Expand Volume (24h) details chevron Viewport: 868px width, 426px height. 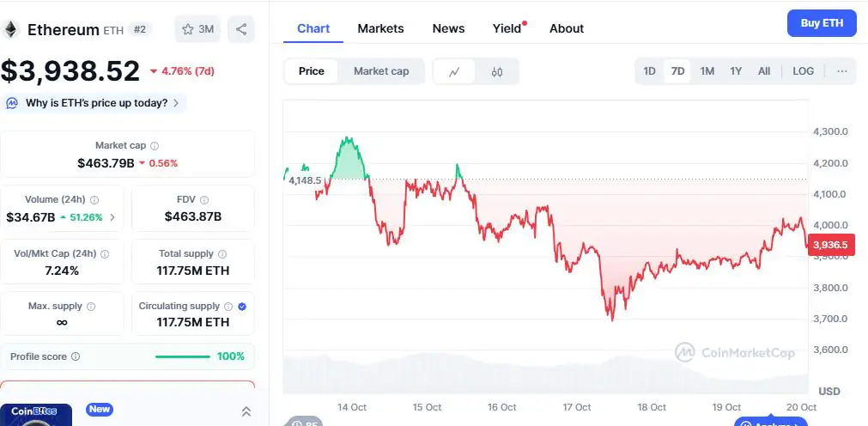coord(112,217)
